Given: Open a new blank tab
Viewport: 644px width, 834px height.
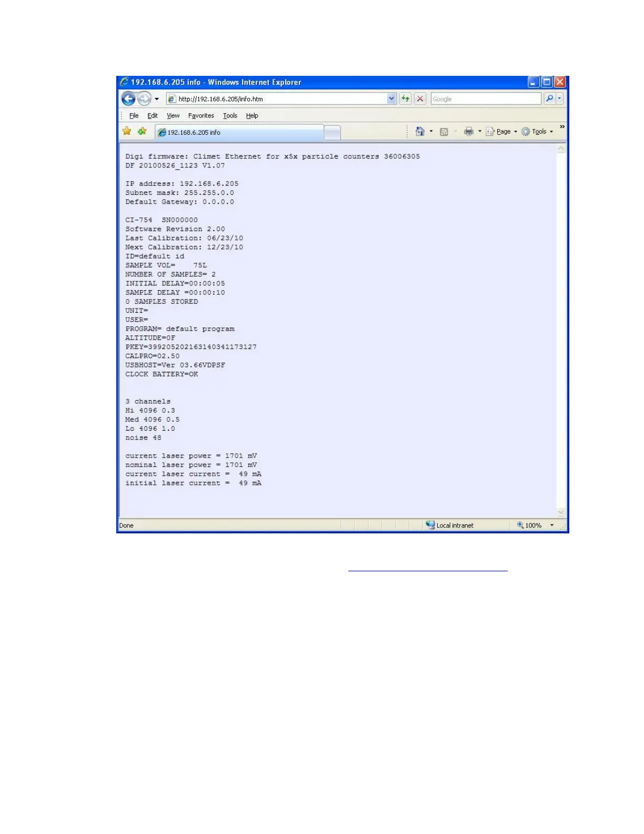Looking at the screenshot, I should (332, 133).
